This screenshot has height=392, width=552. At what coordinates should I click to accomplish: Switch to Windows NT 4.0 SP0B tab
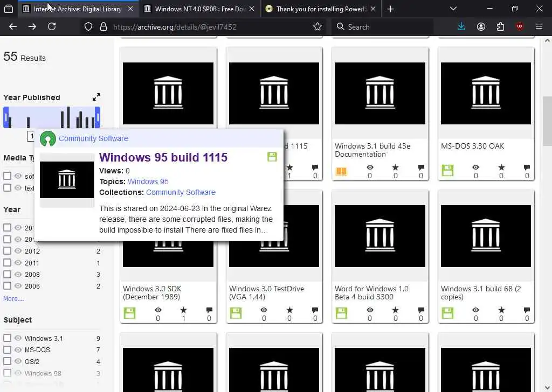point(199,9)
